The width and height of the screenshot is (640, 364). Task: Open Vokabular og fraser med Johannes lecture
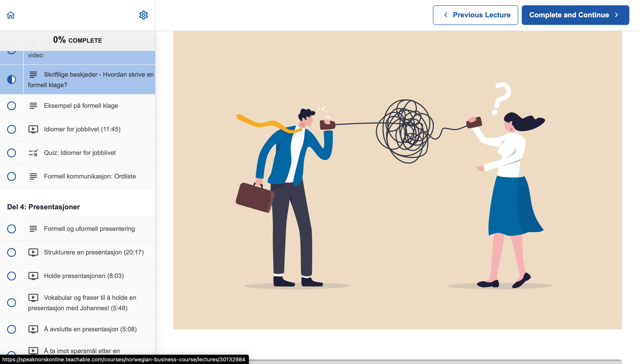tap(78, 303)
